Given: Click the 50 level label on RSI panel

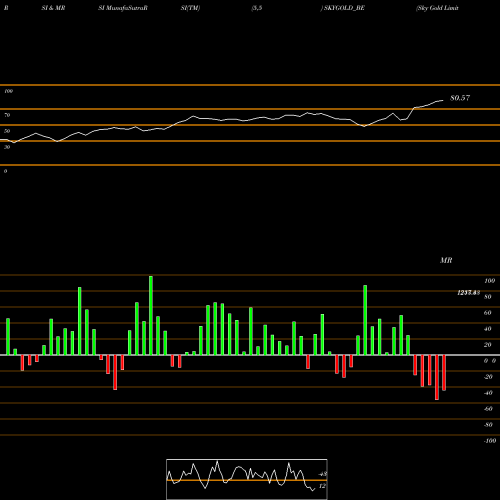Looking at the screenshot, I should [7, 131].
